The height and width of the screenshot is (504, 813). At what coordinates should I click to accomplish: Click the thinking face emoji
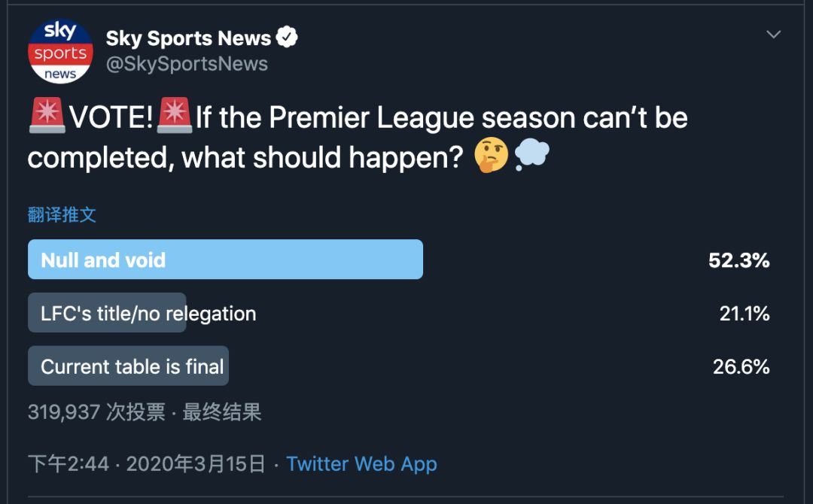coord(492,156)
